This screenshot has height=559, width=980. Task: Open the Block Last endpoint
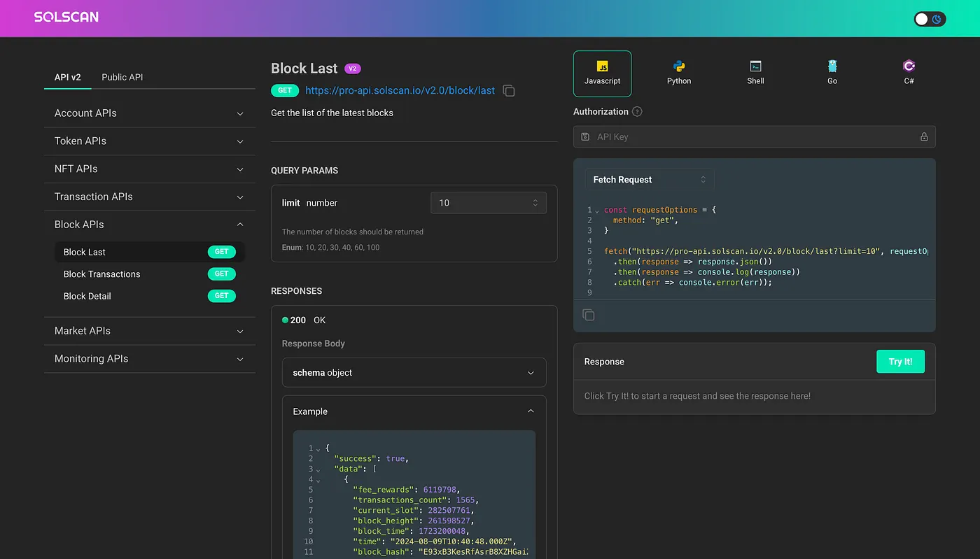(x=150, y=252)
